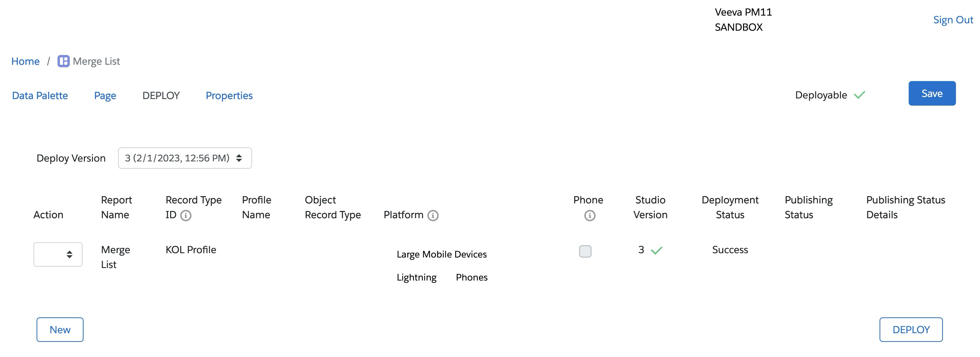The height and width of the screenshot is (357, 980).
Task: Select the DEPLOY tab
Action: click(161, 96)
